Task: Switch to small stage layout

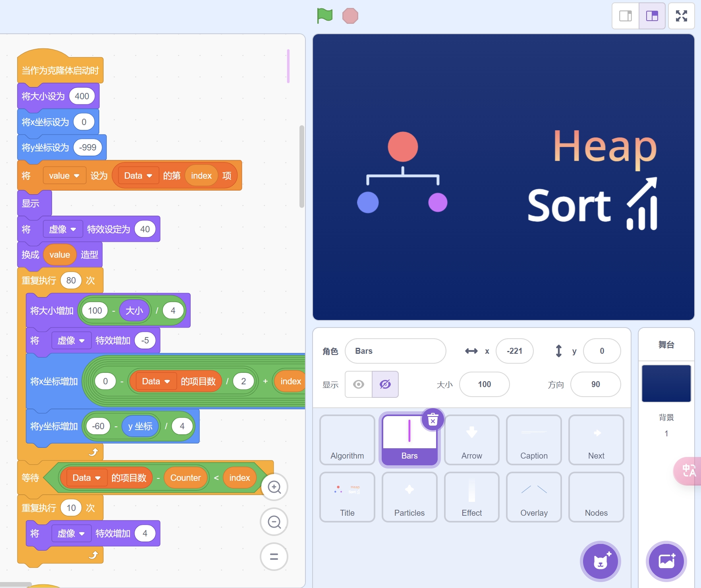Action: 626,16
